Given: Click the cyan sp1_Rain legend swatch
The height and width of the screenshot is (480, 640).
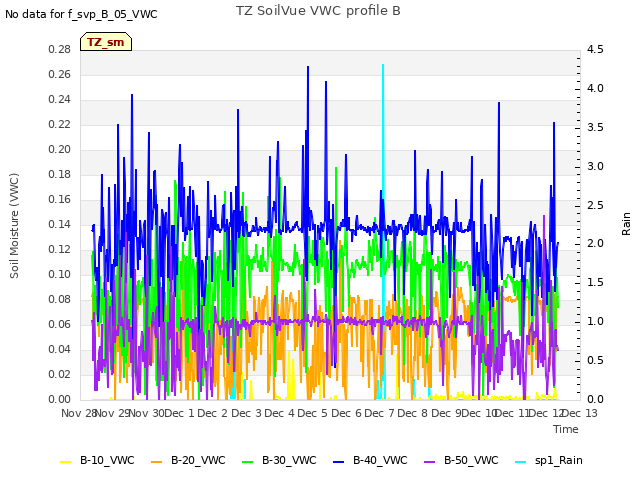Looking at the screenshot, I should [x=521, y=462].
